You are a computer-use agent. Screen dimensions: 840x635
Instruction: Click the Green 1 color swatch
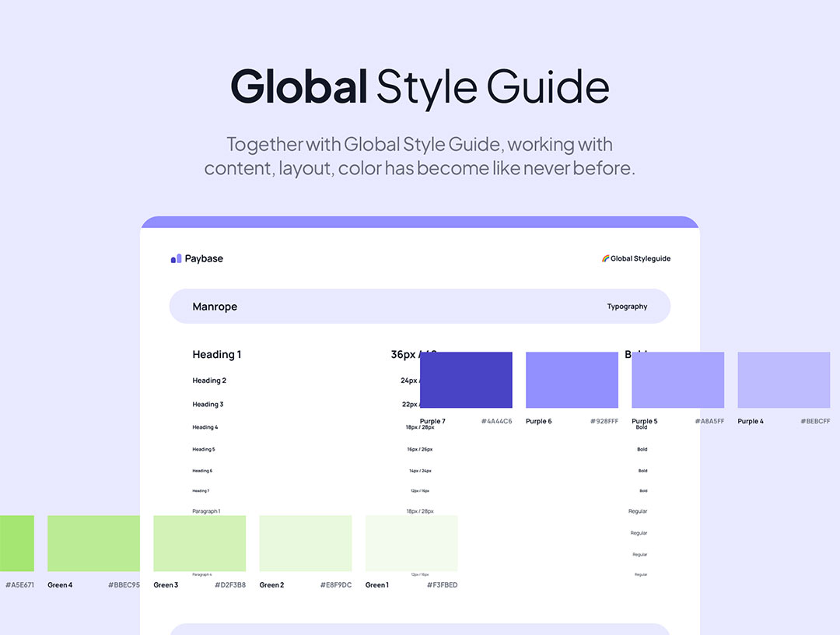coord(411,543)
